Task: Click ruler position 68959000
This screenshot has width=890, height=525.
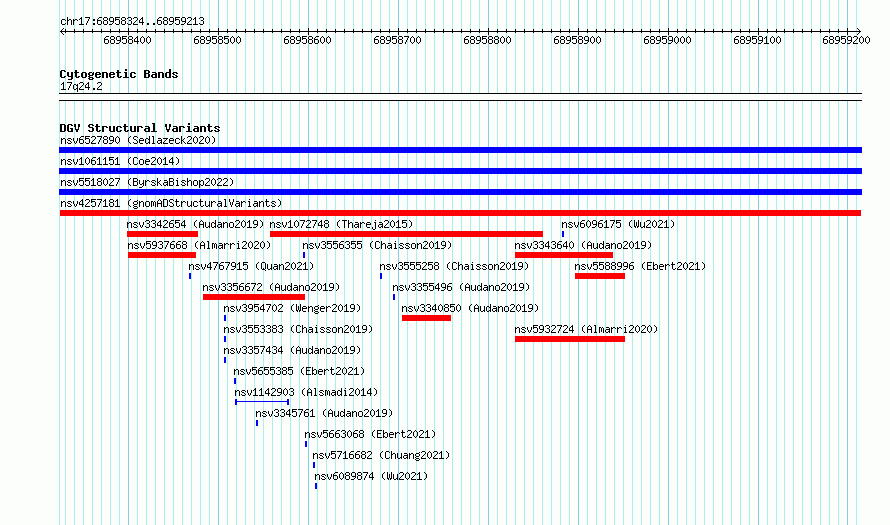Action: 668,40
